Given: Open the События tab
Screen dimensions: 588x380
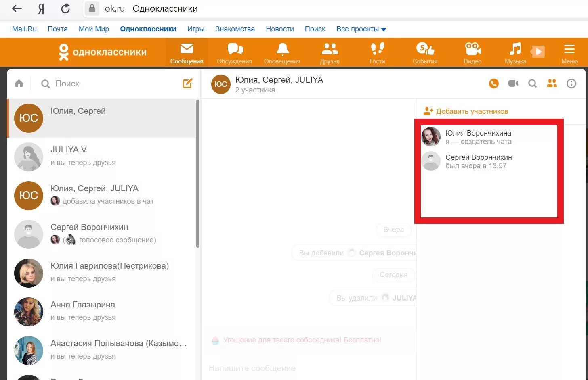Looking at the screenshot, I should [425, 52].
